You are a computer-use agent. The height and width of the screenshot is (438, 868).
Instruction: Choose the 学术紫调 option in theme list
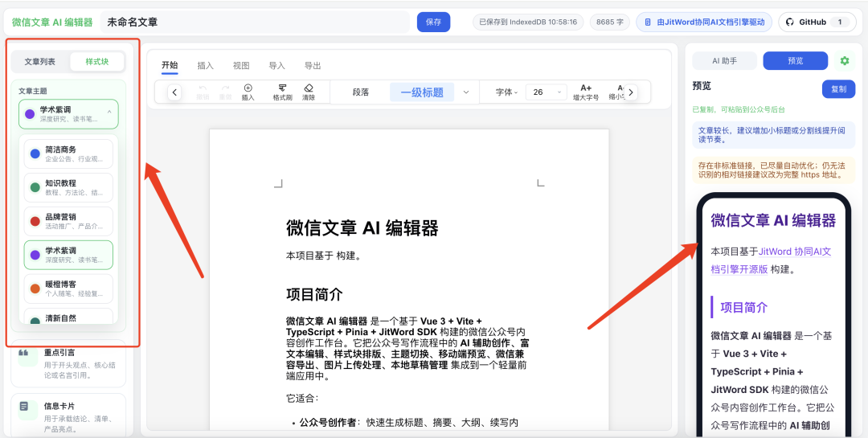[x=68, y=255]
